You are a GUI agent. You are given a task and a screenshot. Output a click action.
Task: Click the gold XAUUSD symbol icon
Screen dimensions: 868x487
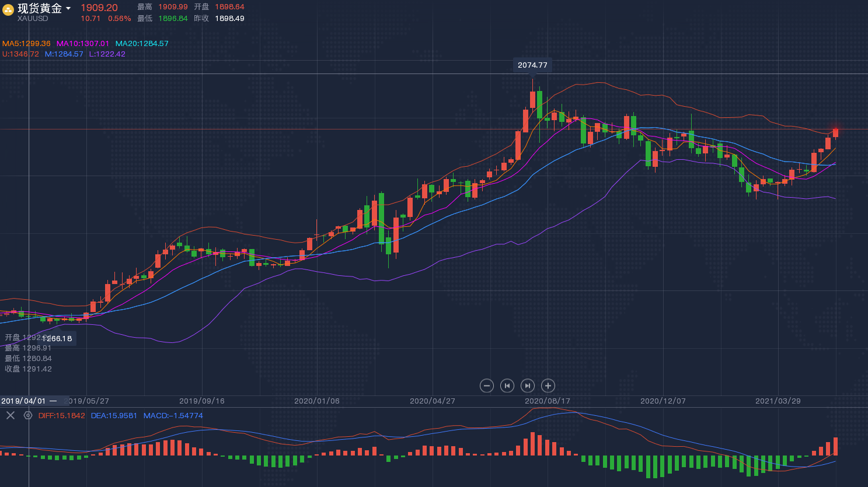(x=8, y=9)
